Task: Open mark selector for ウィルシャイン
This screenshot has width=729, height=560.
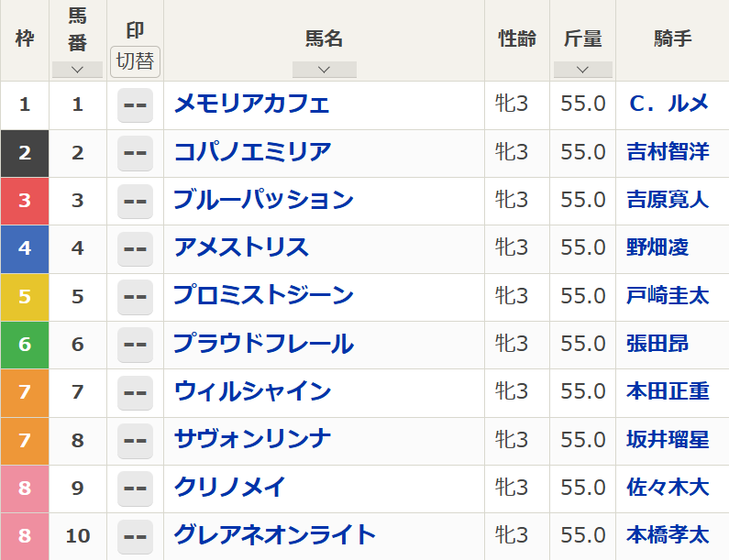Action: pos(135,391)
